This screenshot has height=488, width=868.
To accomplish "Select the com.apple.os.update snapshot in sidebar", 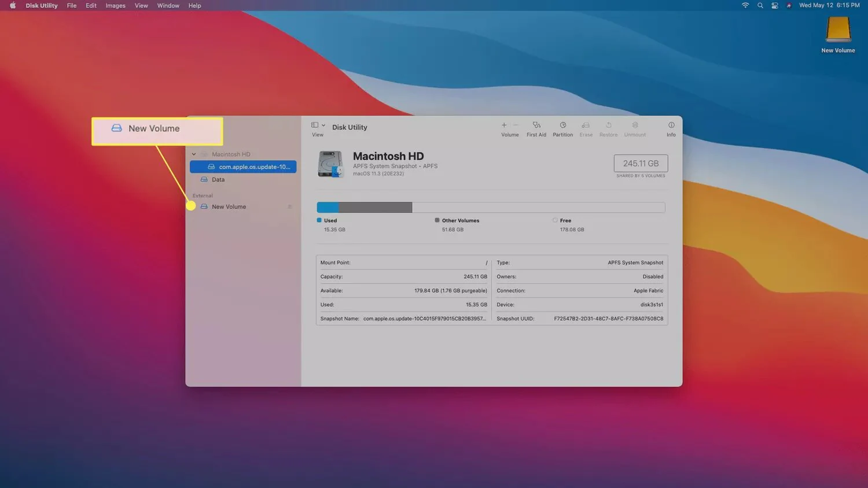I will click(243, 167).
